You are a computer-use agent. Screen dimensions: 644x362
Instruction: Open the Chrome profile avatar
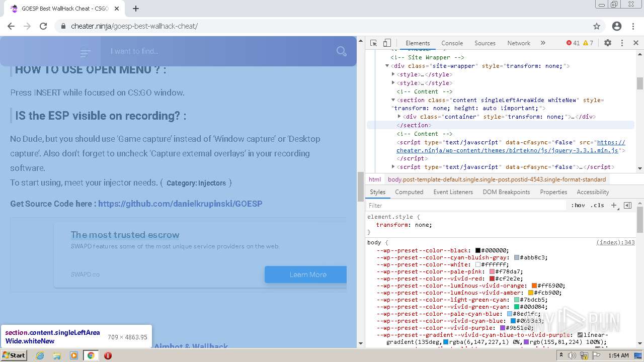click(617, 26)
